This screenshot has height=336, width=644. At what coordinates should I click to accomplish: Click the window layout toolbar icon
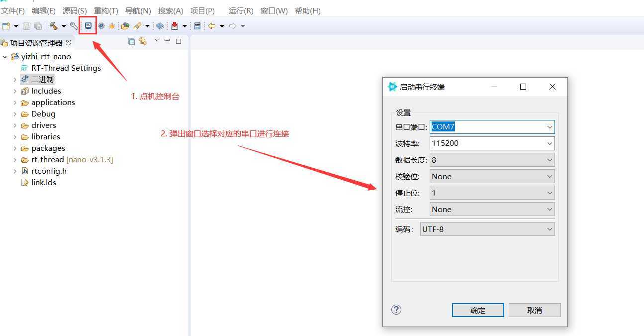(197, 26)
